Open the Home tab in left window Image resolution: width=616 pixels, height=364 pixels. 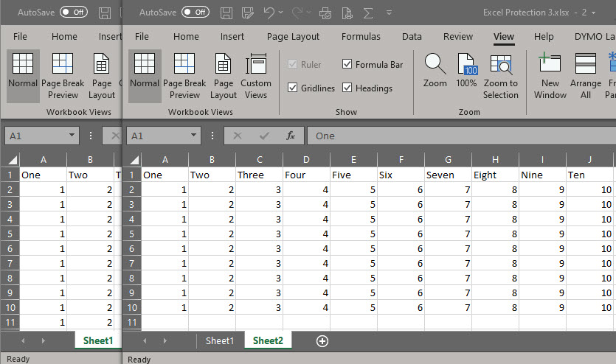(64, 37)
